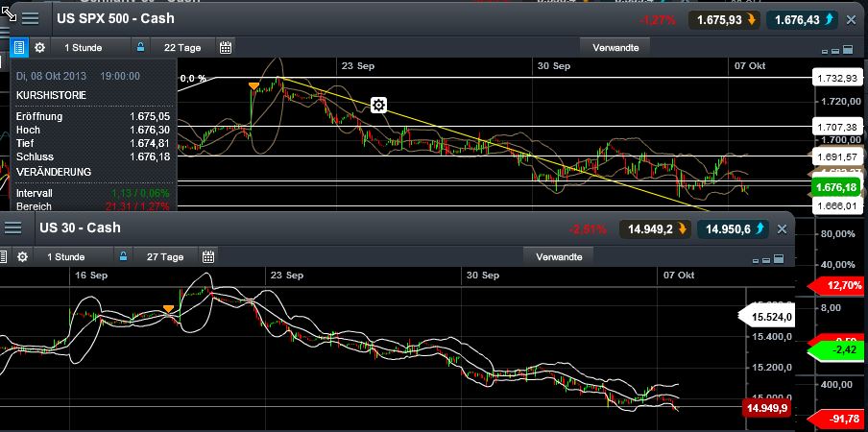
Task: Close the US SPX 500 chart window
Action: 851,20
